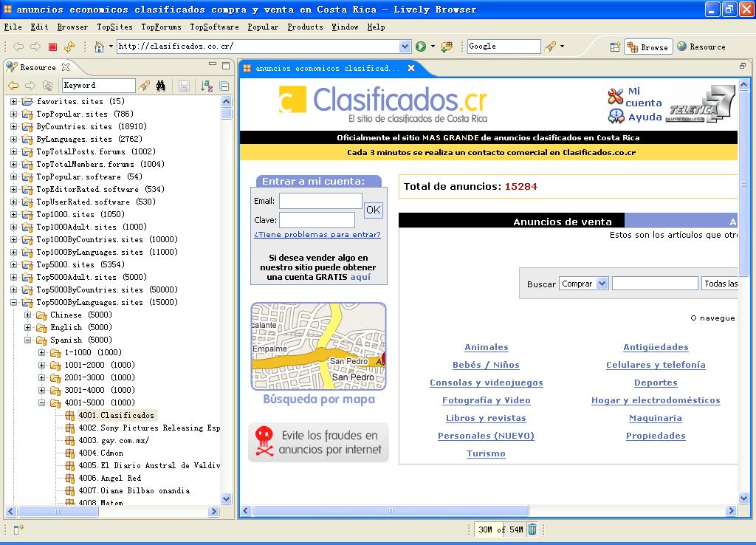Switch to the Browse perspective
Image resolution: width=756 pixels, height=545 pixels.
coord(648,47)
